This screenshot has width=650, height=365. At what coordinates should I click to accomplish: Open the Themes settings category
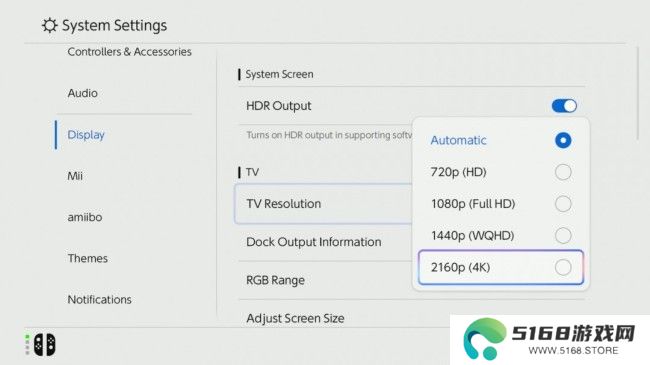click(87, 258)
